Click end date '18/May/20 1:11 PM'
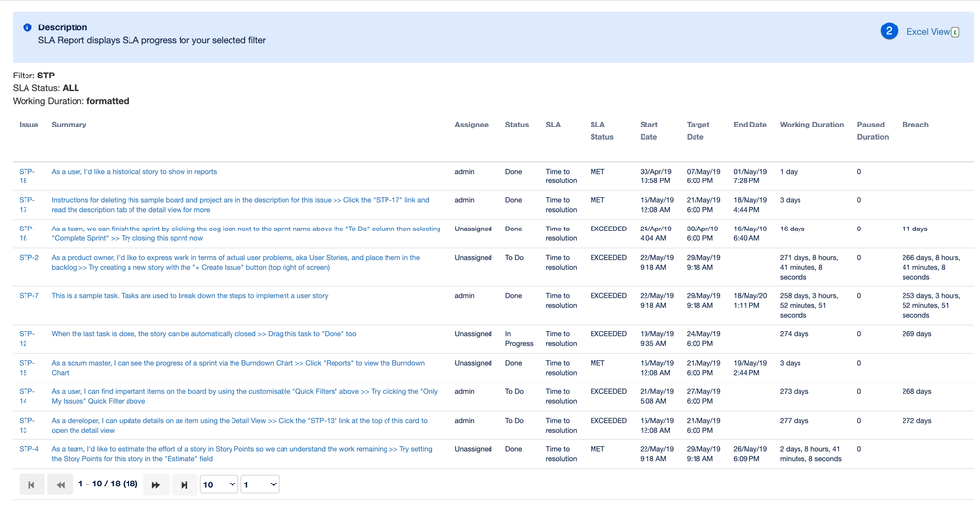 tap(750, 301)
